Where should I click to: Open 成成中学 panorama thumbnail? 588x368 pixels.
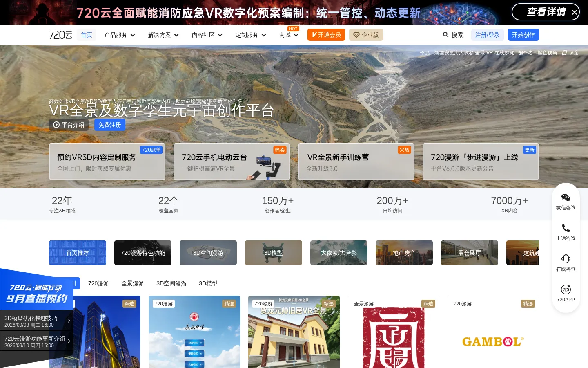click(194, 332)
